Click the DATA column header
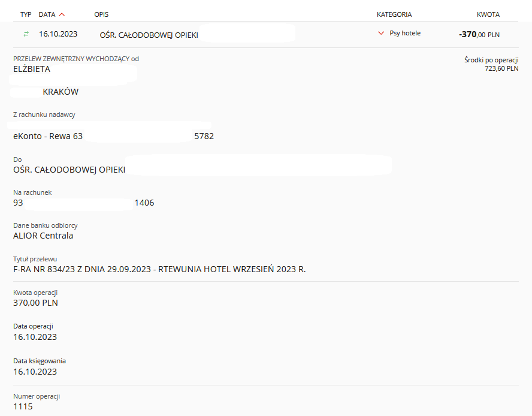Screen dimensions: 532x416 [x=47, y=14]
